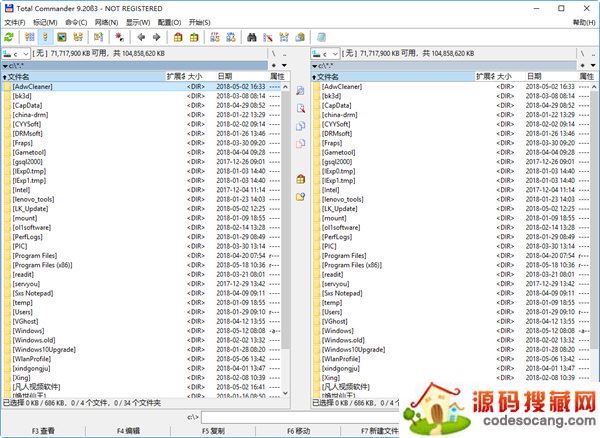Sort left panel by 文件名 column header
600x438 pixels.
tap(83, 77)
